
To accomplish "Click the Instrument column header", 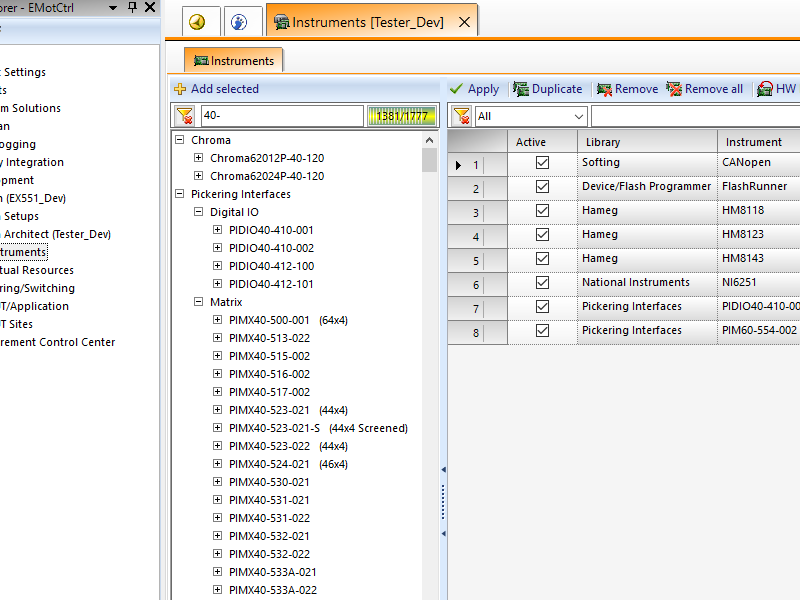I will pos(759,142).
